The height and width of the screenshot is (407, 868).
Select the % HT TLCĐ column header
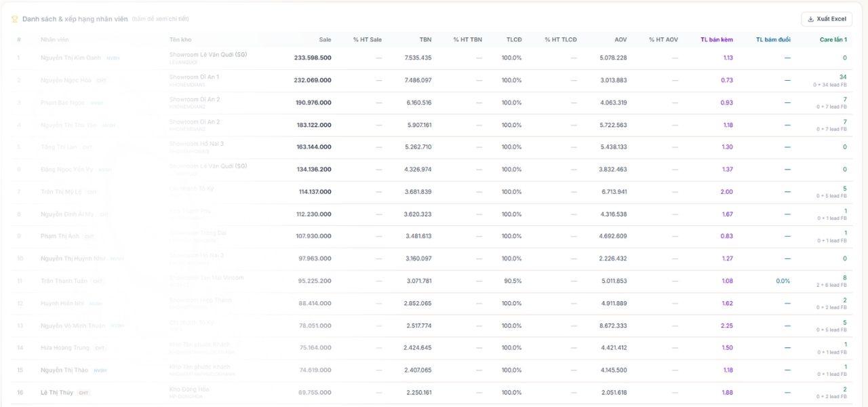pos(561,39)
